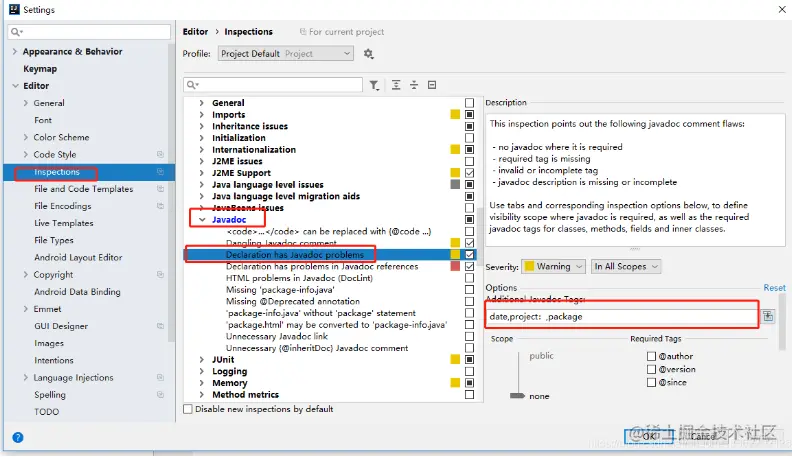Open the Severity Warning dropdown
The height and width of the screenshot is (457, 792).
coord(553,267)
